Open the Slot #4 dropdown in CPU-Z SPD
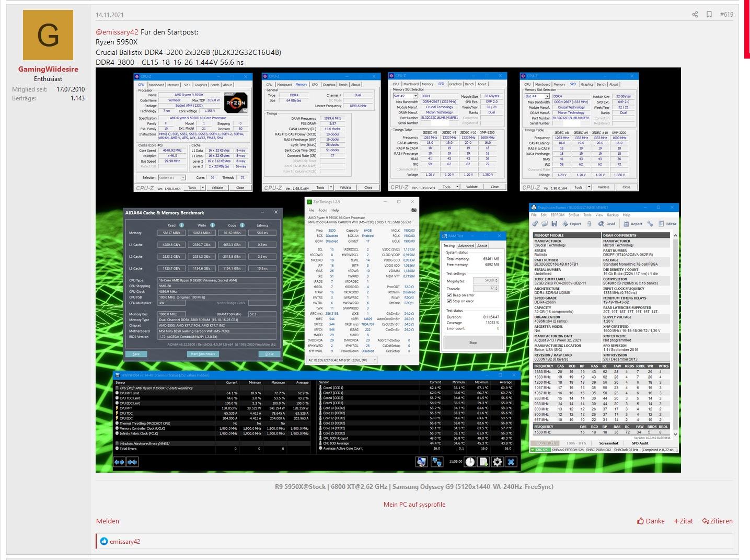This screenshot has height=560, width=750. [x=537, y=96]
